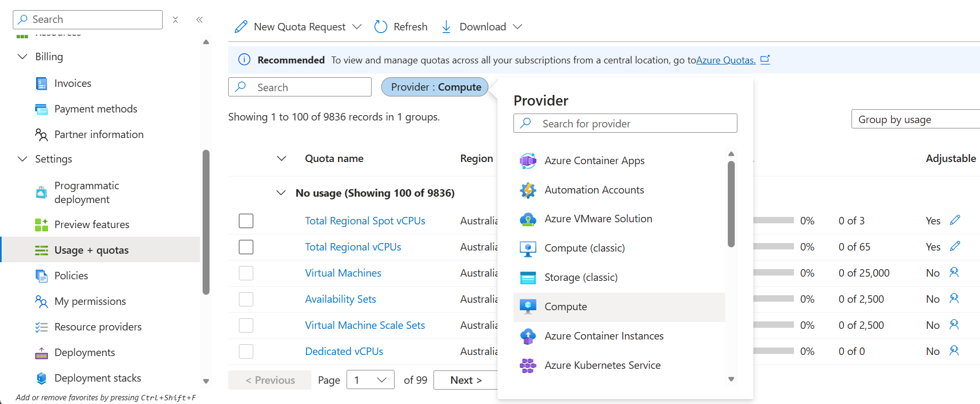Click the Programmatic deployment icon
This screenshot has height=404, width=980.
click(42, 192)
